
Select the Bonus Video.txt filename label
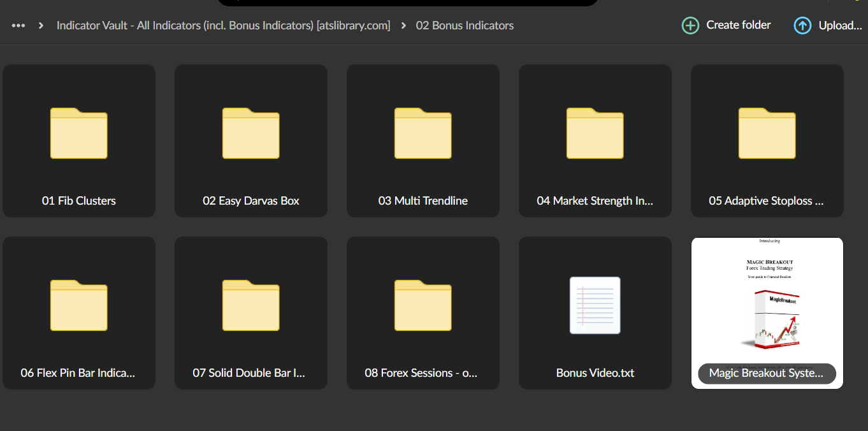click(595, 372)
